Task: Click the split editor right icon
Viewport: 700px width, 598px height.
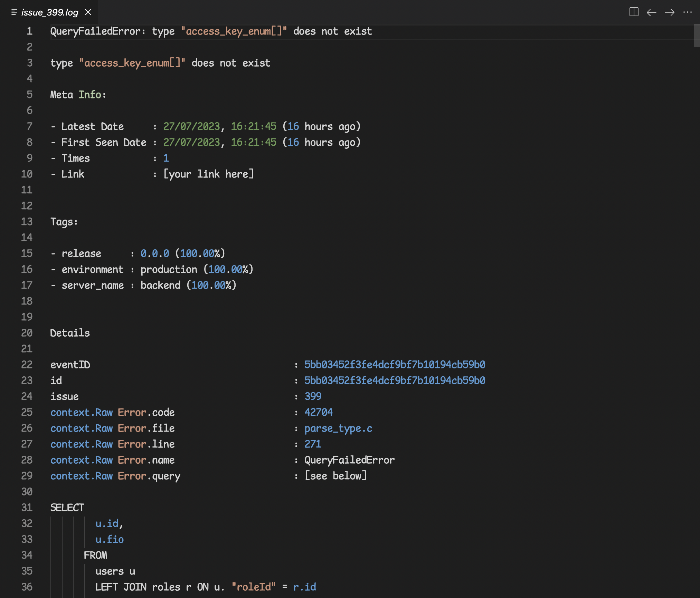Action: pyautogui.click(x=634, y=12)
